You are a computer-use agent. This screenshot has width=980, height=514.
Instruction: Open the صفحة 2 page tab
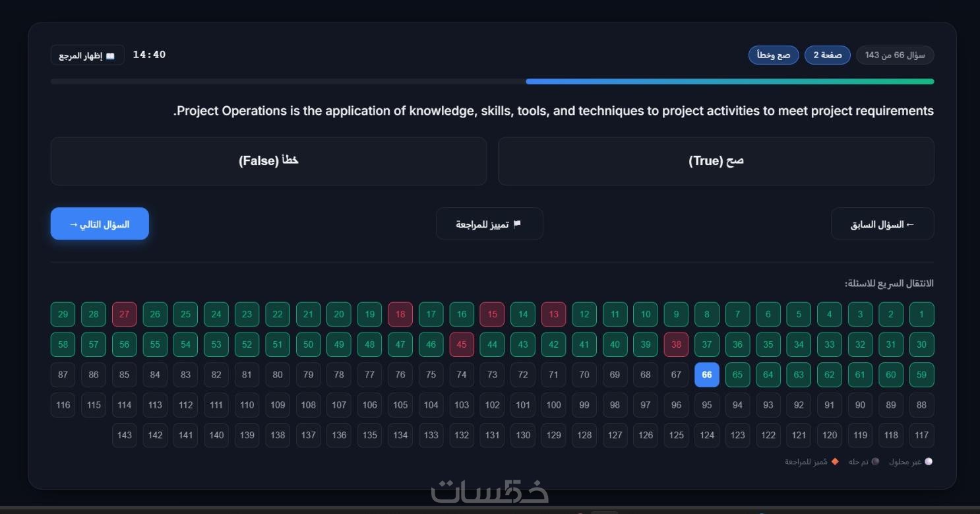[x=827, y=55]
